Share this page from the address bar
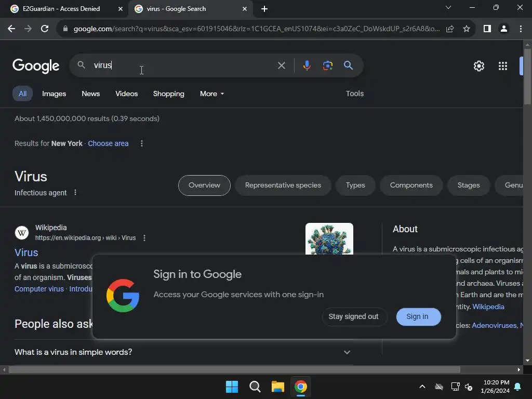Image resolution: width=532 pixels, height=399 pixels. pos(450,29)
